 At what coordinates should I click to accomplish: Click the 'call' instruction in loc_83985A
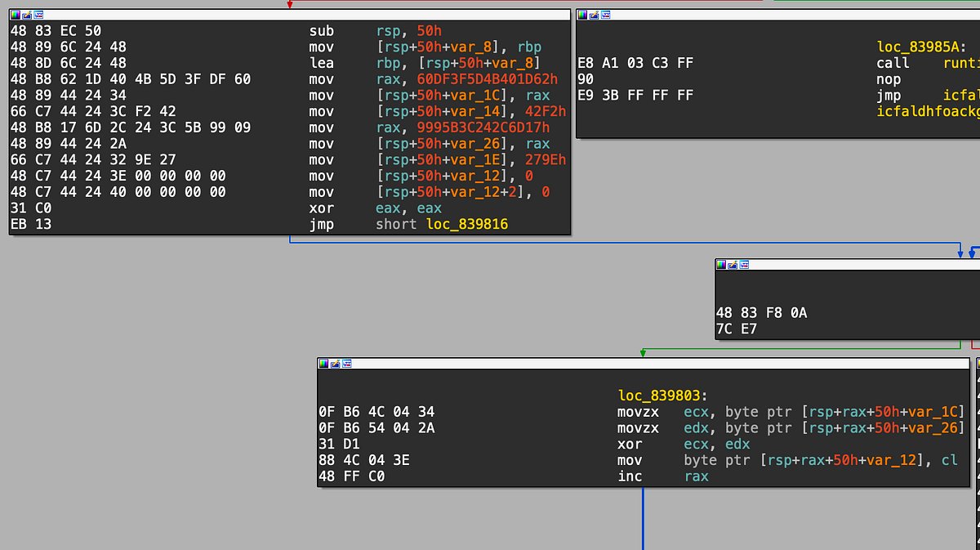point(893,63)
